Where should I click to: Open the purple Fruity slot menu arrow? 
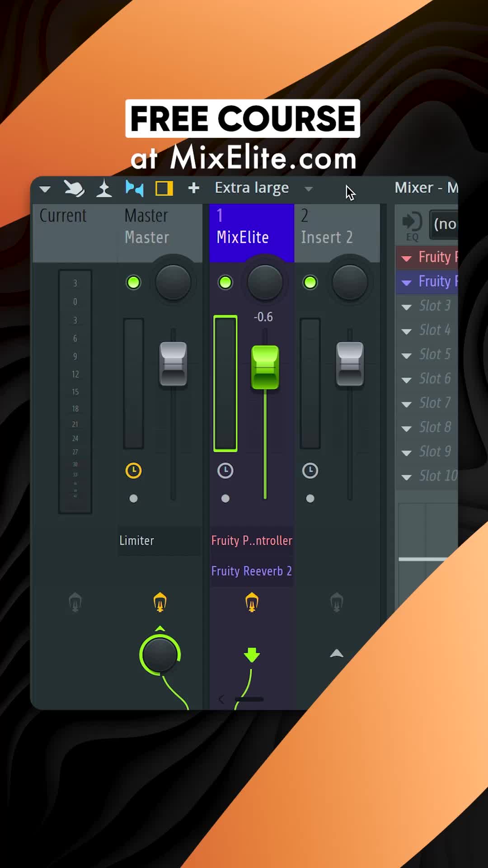406,283
